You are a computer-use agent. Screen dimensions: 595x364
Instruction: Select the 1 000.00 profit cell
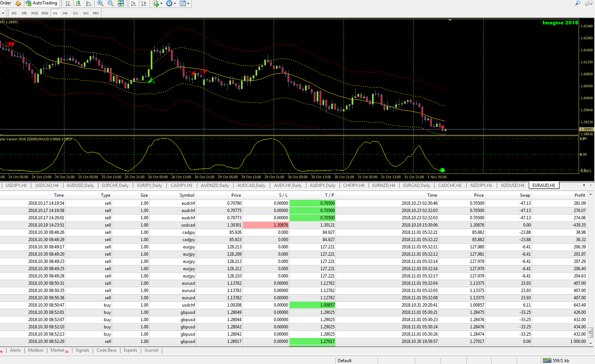(x=578, y=341)
